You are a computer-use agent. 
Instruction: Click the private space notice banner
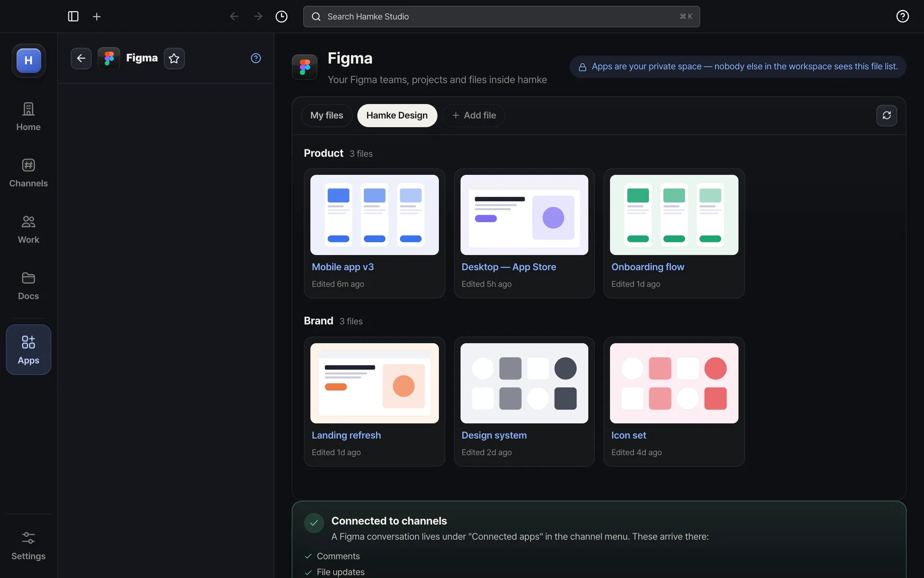(x=738, y=66)
